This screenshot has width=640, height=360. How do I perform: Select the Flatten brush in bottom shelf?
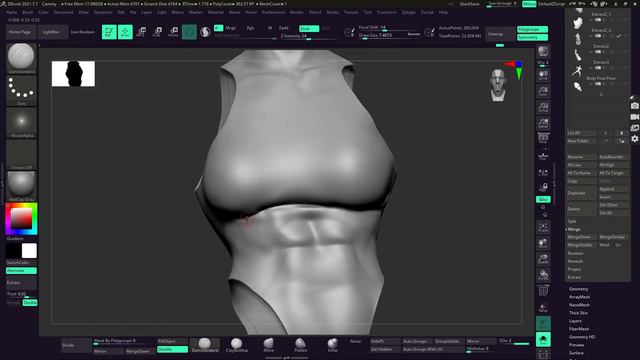[301, 345]
